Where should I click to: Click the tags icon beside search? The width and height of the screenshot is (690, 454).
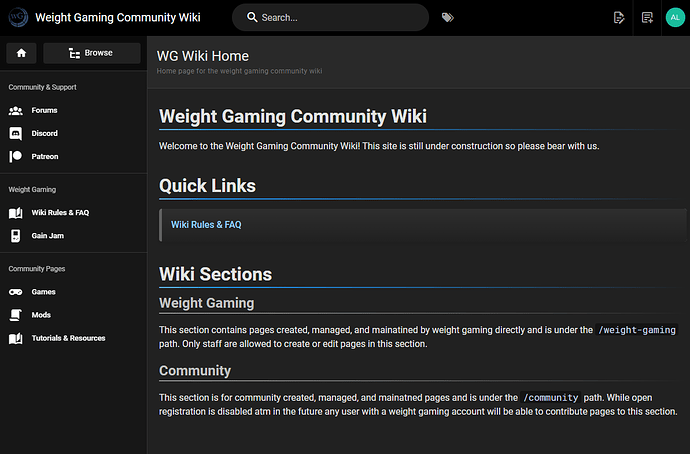pos(448,18)
